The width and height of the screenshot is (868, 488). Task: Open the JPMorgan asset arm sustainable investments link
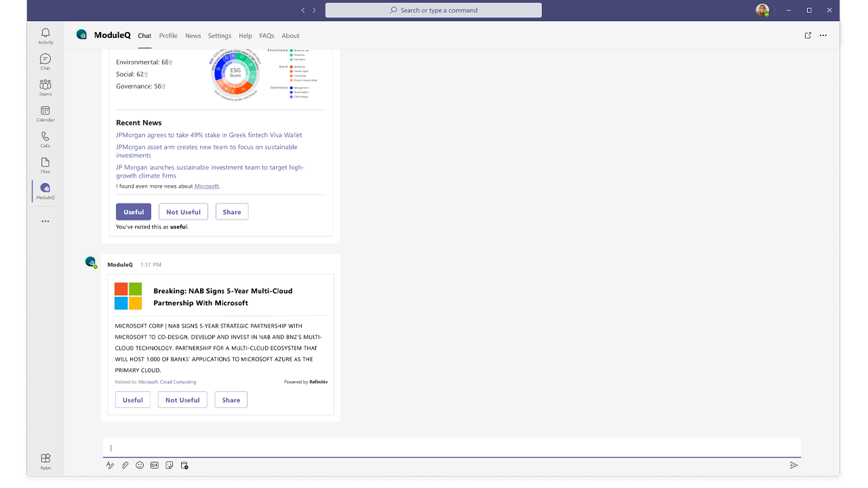(207, 151)
